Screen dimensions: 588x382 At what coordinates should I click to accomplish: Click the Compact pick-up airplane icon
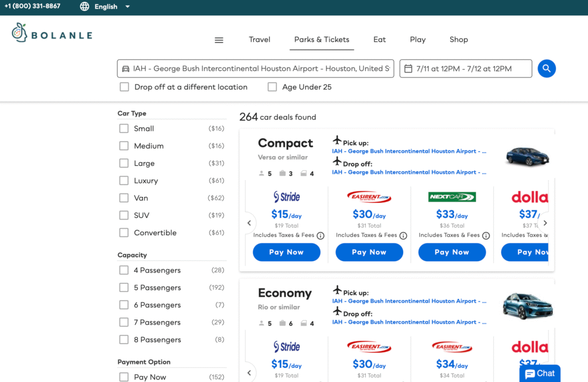point(337,141)
